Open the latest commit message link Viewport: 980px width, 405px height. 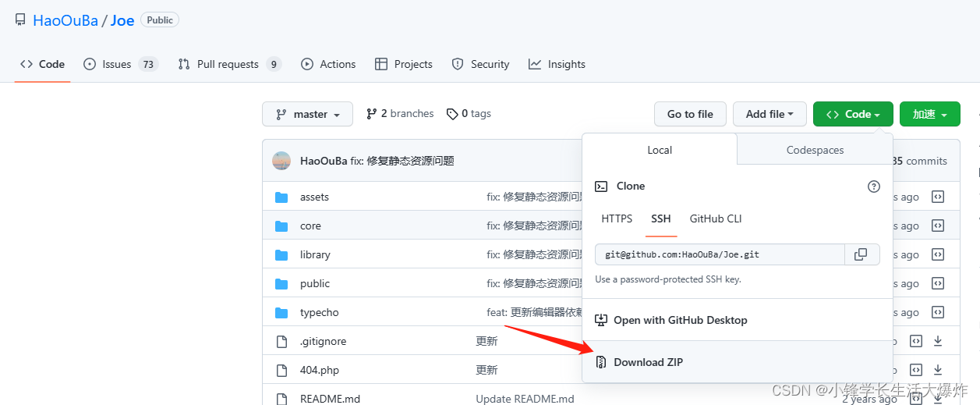402,161
